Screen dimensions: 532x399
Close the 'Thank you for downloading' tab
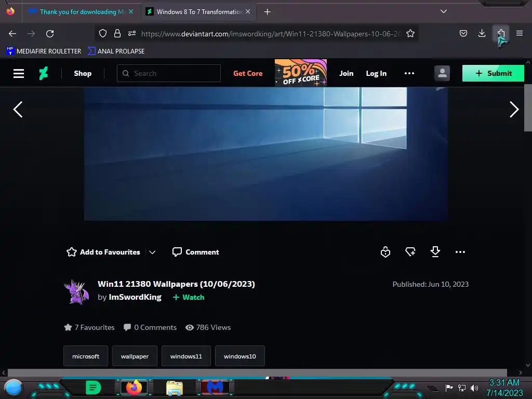point(131,12)
